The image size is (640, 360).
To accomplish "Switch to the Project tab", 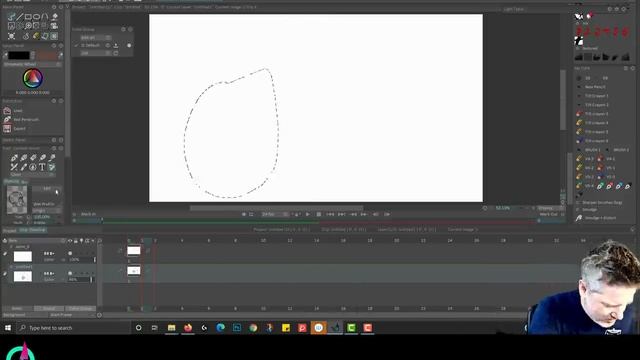I will point(9,231).
